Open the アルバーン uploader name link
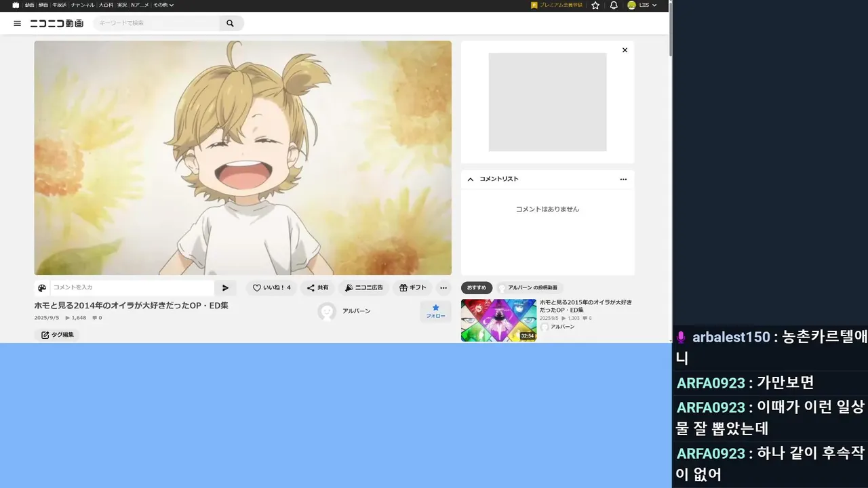The width and height of the screenshot is (868, 488). 357,311
